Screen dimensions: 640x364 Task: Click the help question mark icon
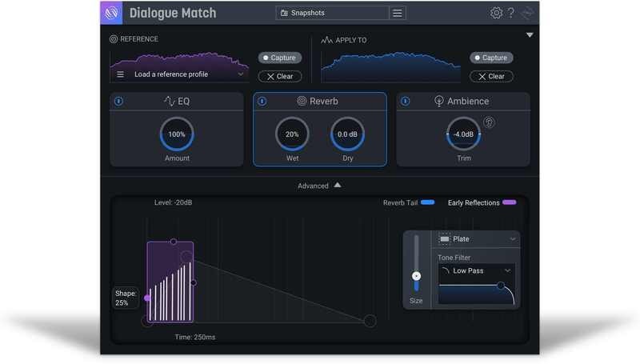tap(511, 13)
